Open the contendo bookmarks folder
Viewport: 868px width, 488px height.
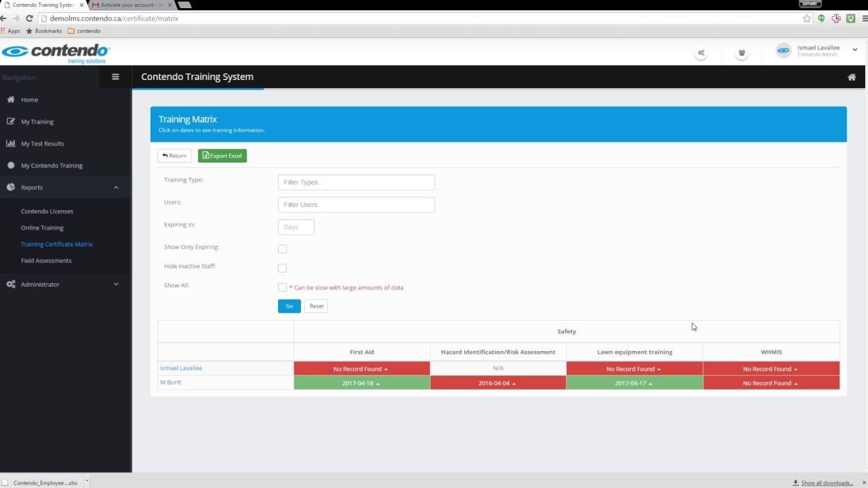(x=84, y=30)
